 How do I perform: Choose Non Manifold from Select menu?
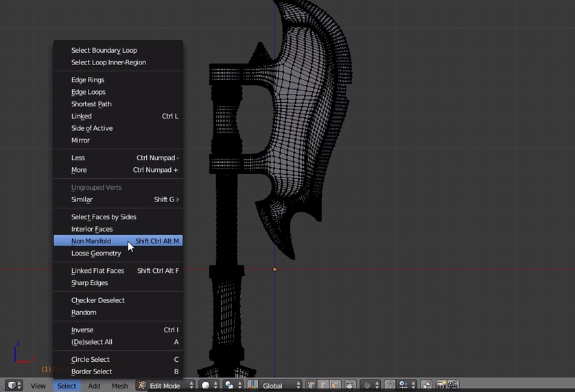pos(118,241)
